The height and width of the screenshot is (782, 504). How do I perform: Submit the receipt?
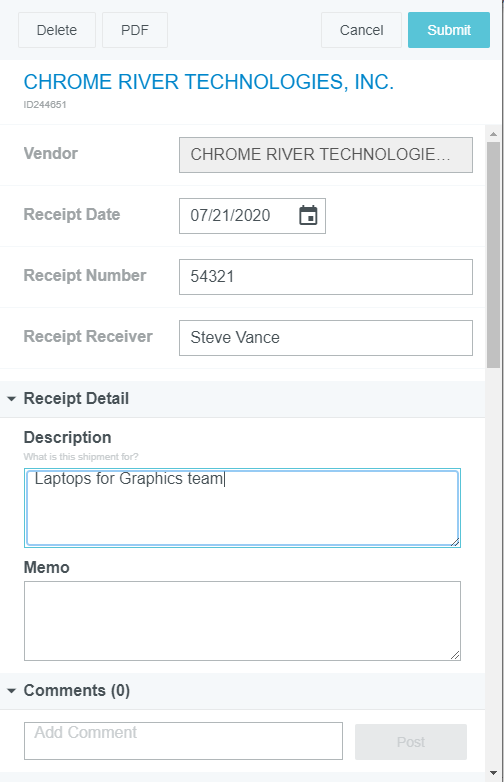tap(449, 30)
